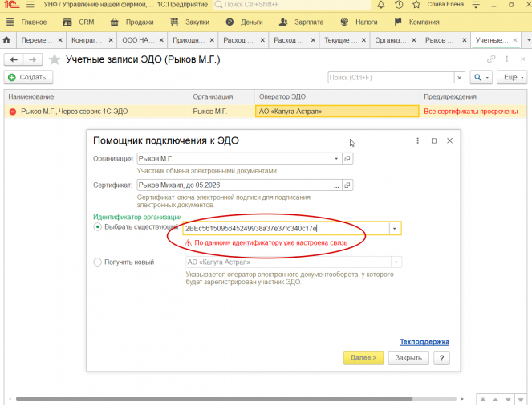Click the Закрыть button
Screen dimensions: 532x411
point(408,358)
